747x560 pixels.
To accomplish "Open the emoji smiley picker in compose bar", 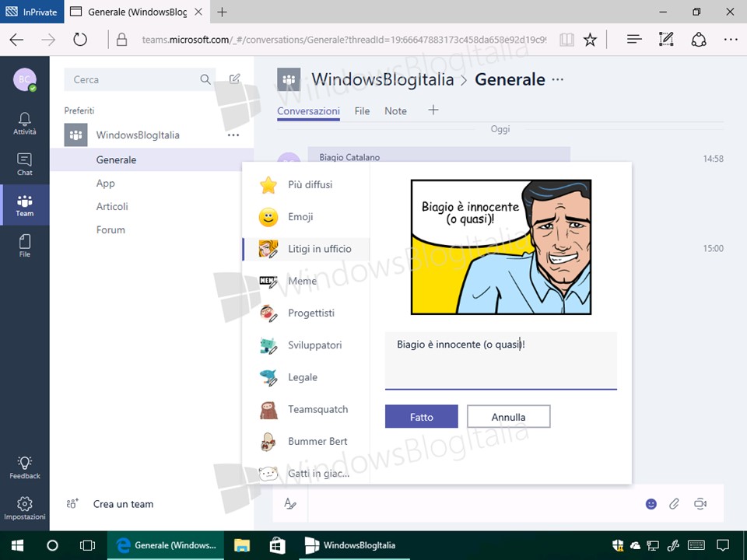I will coord(651,504).
